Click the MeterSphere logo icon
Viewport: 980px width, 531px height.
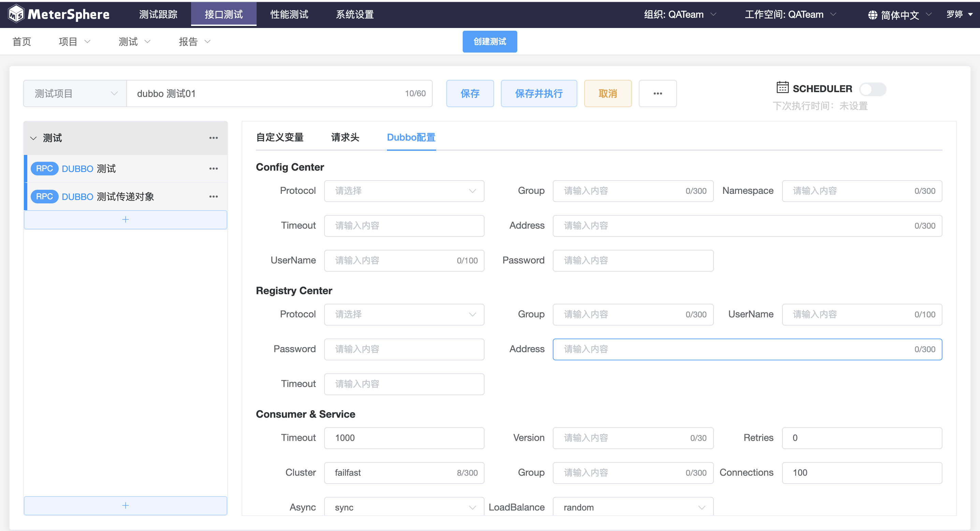click(16, 14)
